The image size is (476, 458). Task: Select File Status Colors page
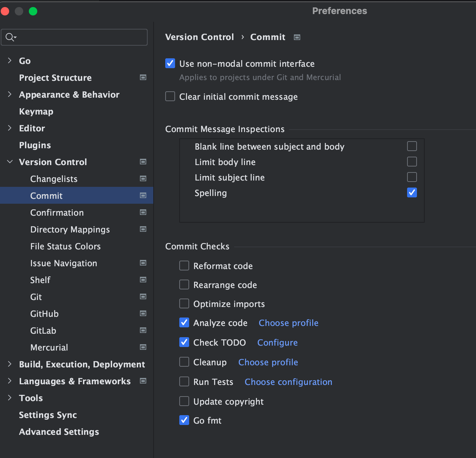point(65,246)
